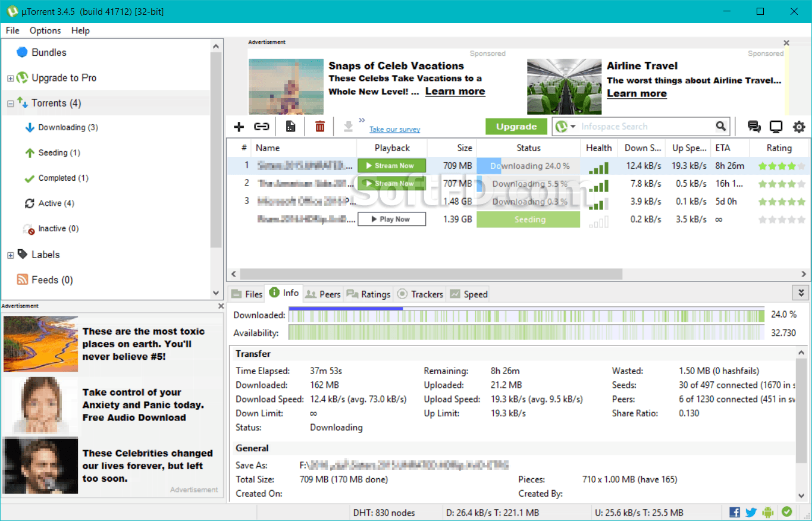Click the sidebar scroll down arrow
812x521 pixels.
(x=216, y=293)
